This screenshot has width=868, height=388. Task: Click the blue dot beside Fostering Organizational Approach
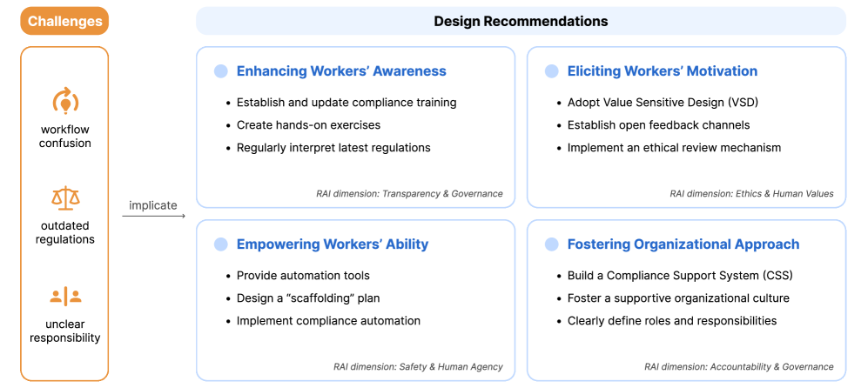click(x=551, y=244)
